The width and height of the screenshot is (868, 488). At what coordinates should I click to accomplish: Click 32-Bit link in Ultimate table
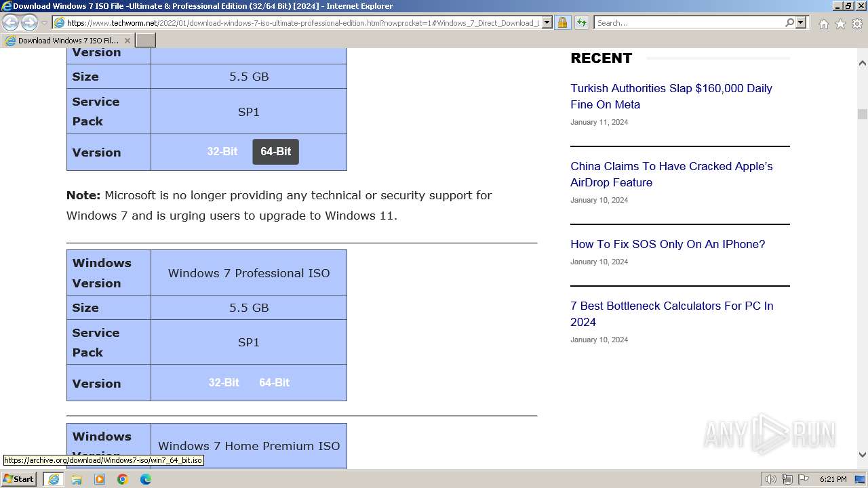[x=222, y=151]
